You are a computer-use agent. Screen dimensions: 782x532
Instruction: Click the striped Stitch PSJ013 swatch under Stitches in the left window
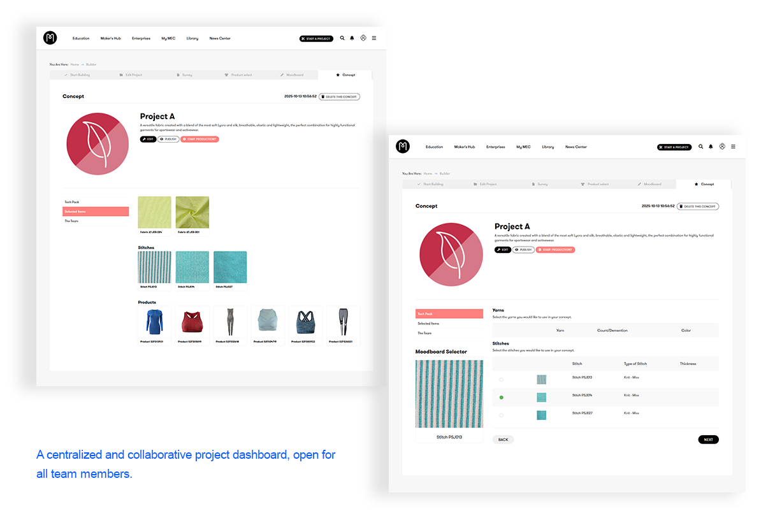[155, 267]
